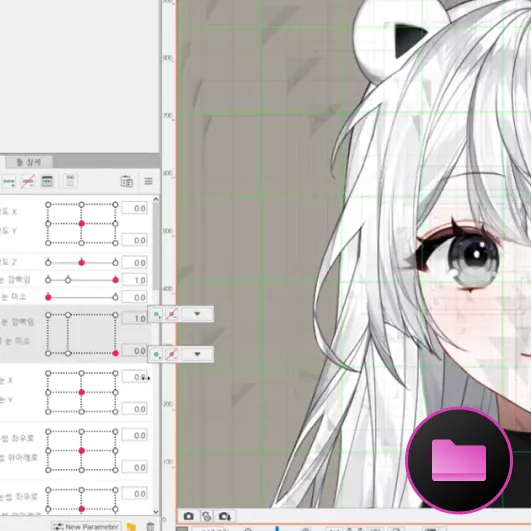532x531 pixels.
Task: Click the first value field showing 0.0
Action: [x=135, y=208]
